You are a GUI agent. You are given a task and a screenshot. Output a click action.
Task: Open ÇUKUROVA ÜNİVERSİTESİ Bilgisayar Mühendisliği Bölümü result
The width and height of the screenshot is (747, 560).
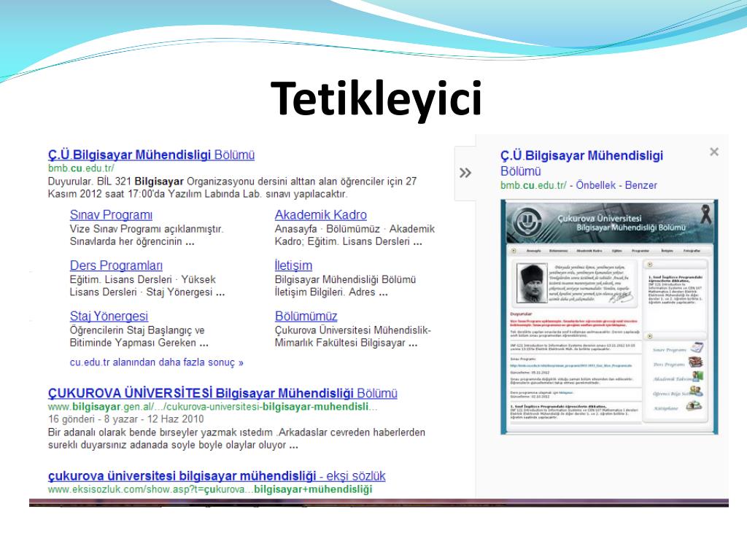(x=222, y=393)
